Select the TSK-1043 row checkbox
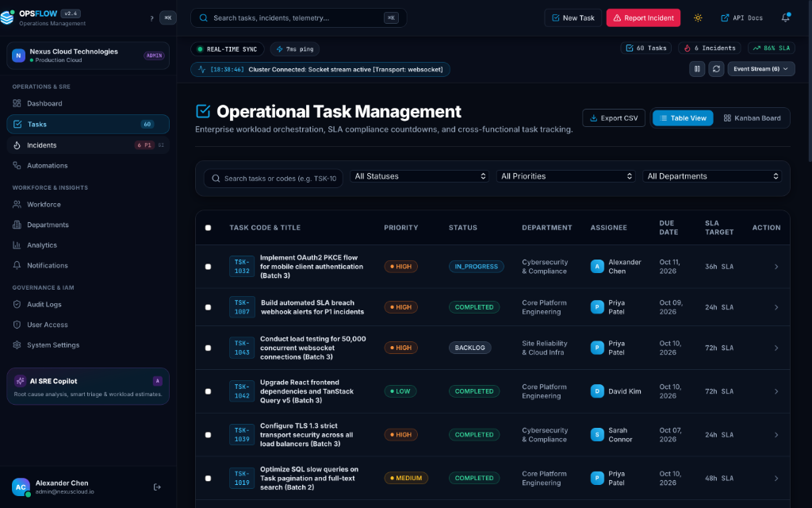812x508 pixels. click(209, 348)
